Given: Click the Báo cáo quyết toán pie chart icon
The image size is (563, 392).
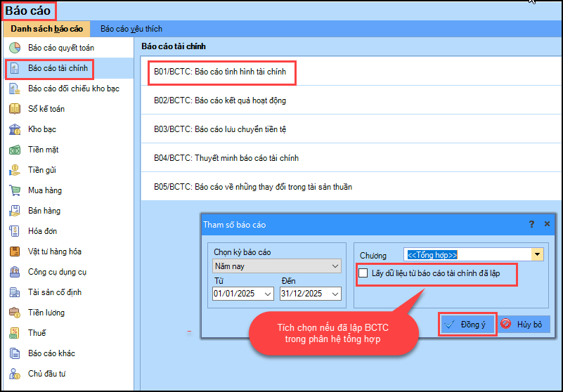Looking at the screenshot, I should click(14, 48).
